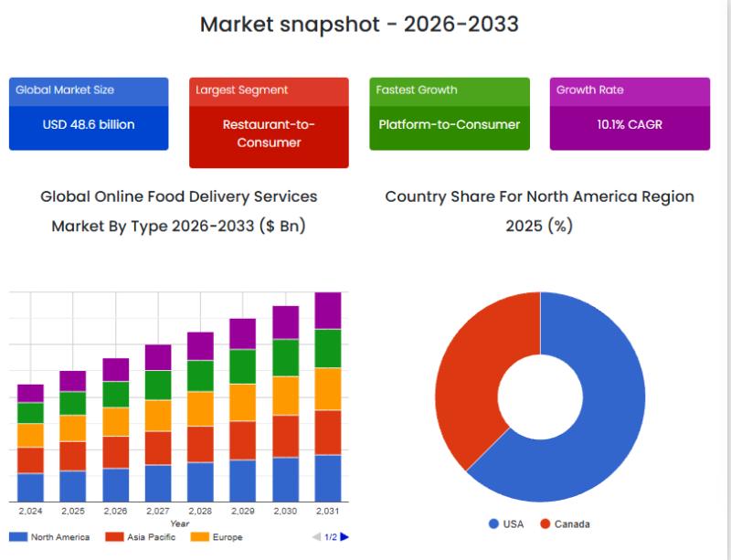The image size is (731, 560).
Task: Click the Canada legend dot
Action: pos(546,523)
